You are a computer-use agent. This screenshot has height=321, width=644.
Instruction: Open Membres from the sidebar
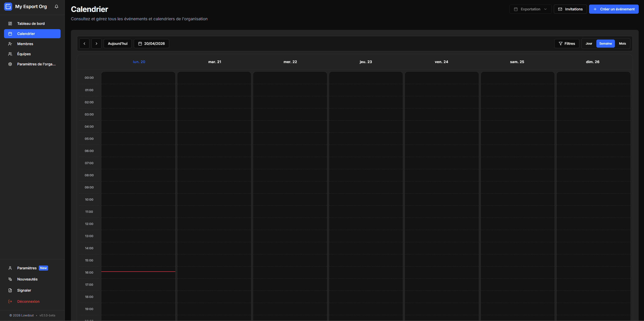coord(25,44)
